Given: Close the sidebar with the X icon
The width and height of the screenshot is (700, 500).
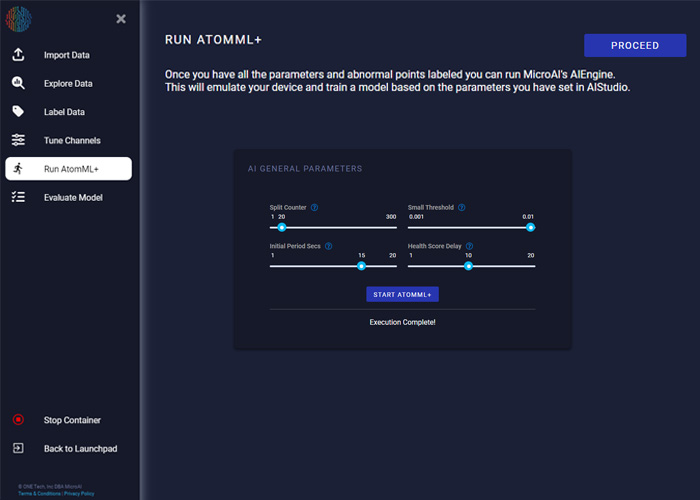Looking at the screenshot, I should (x=121, y=19).
